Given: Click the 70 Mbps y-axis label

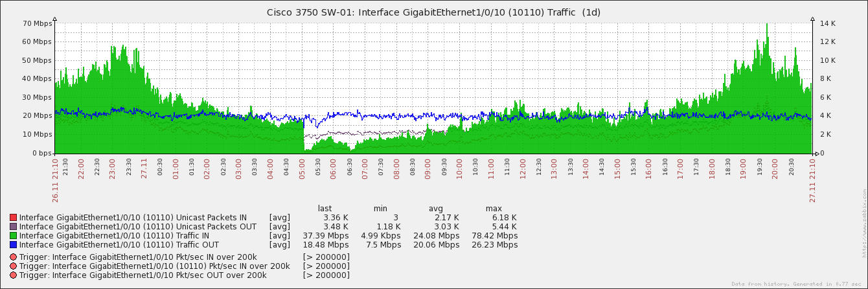Looking at the screenshot, I should click(x=36, y=23).
